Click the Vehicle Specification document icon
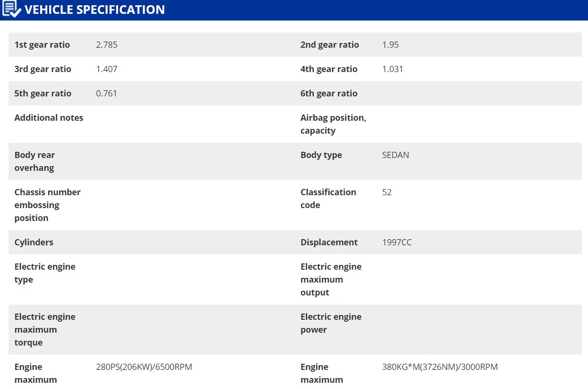 pos(11,9)
